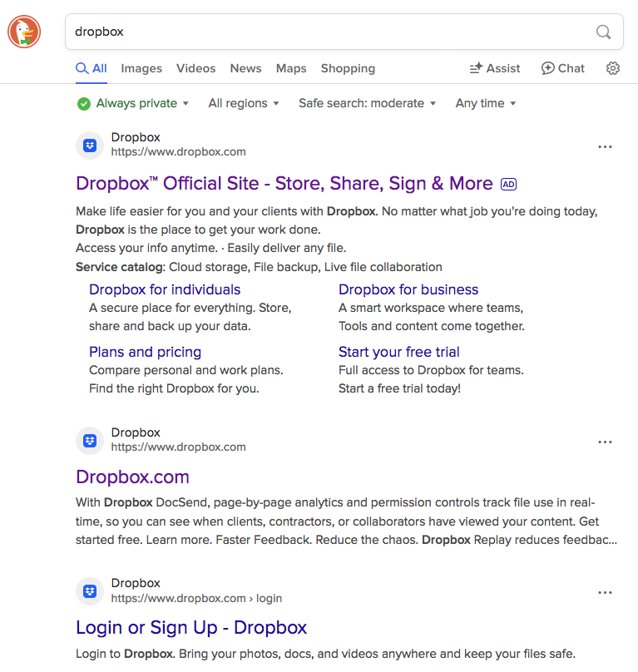This screenshot has width=638, height=672.
Task: Select the All tab
Action: click(x=91, y=68)
